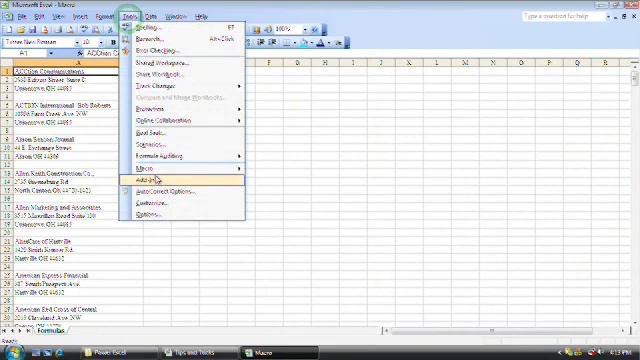Click the Macro taskbar button
The width and height of the screenshot is (640, 360).
point(279,352)
